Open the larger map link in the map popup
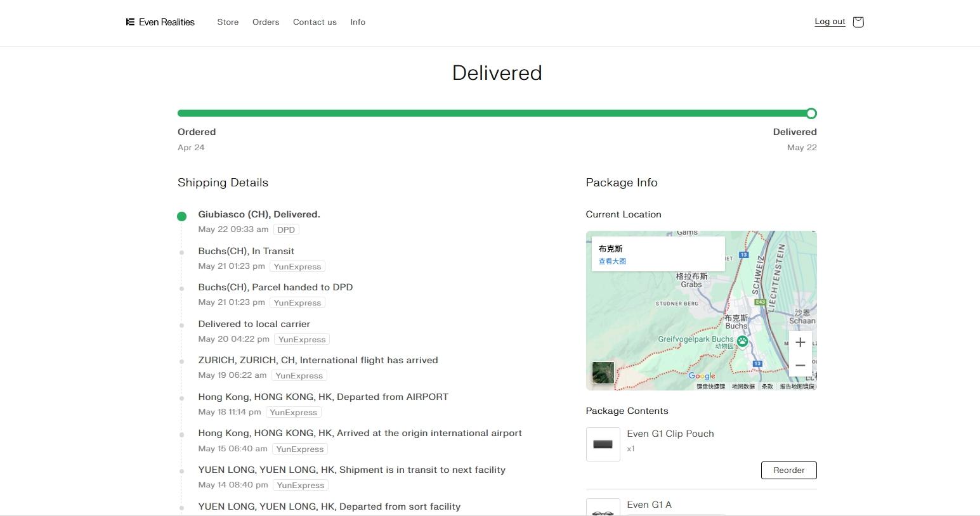Viewport: 980px width, 516px height. tap(612, 261)
